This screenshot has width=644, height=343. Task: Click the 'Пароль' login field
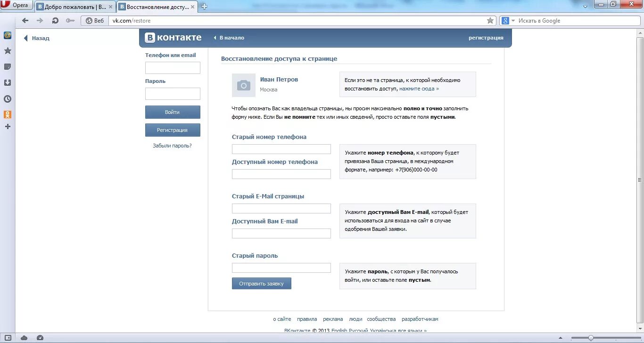click(173, 94)
